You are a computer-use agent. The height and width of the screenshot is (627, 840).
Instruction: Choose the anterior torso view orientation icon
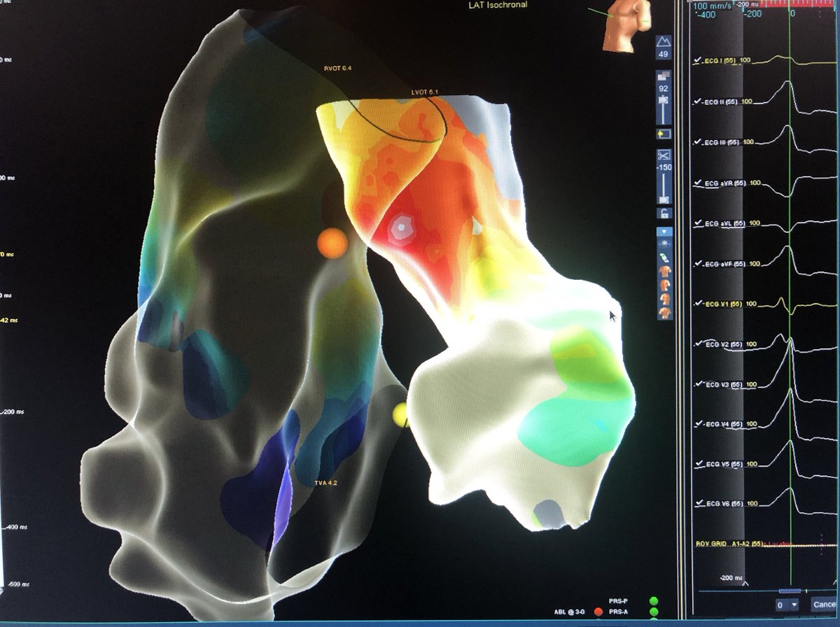click(x=664, y=272)
